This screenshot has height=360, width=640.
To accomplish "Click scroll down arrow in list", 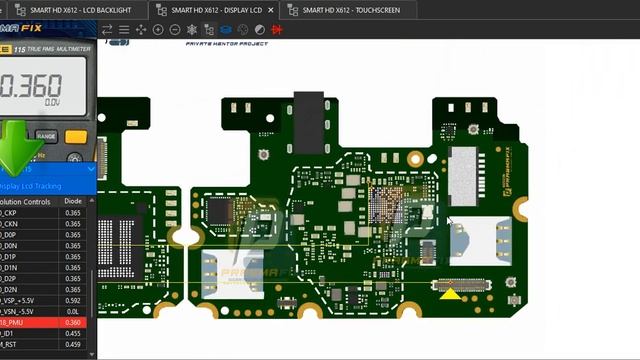I will [x=92, y=355].
